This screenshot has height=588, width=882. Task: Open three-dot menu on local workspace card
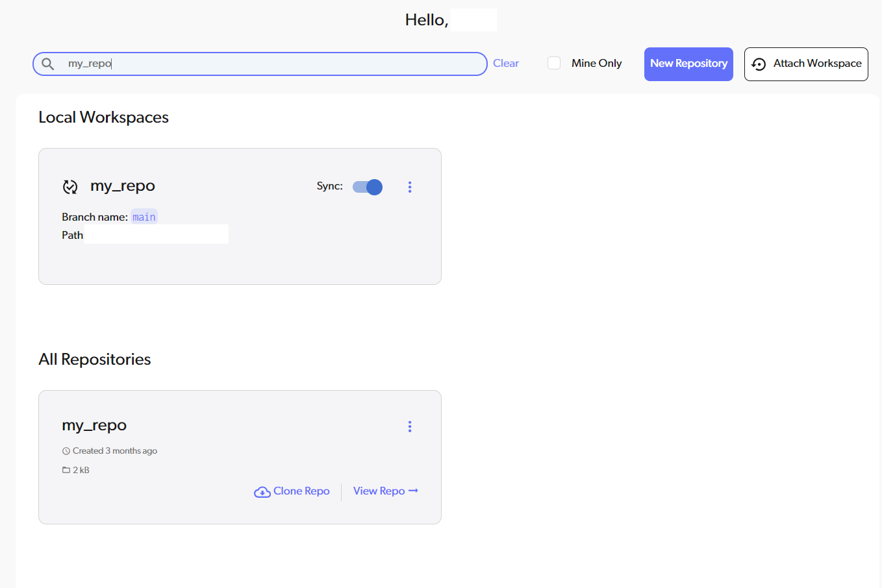click(410, 187)
